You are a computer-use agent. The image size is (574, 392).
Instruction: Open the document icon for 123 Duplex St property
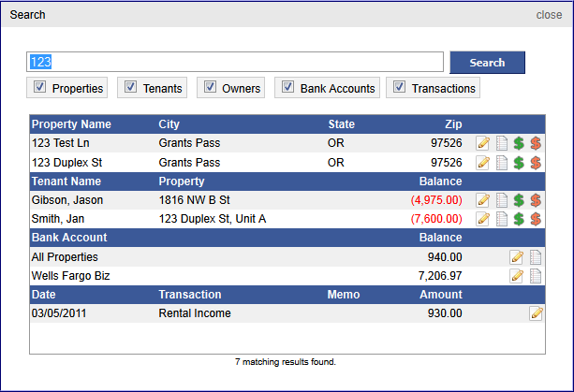(x=501, y=162)
